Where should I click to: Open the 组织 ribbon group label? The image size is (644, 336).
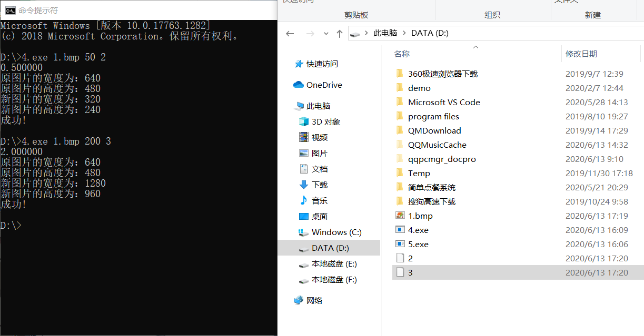click(492, 15)
